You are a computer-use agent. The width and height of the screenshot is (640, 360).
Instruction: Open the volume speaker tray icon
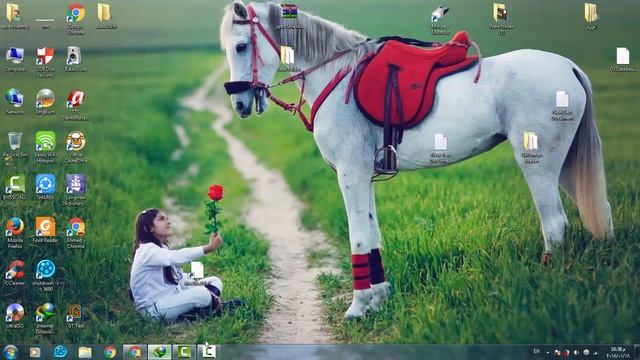pyautogui.click(x=576, y=352)
